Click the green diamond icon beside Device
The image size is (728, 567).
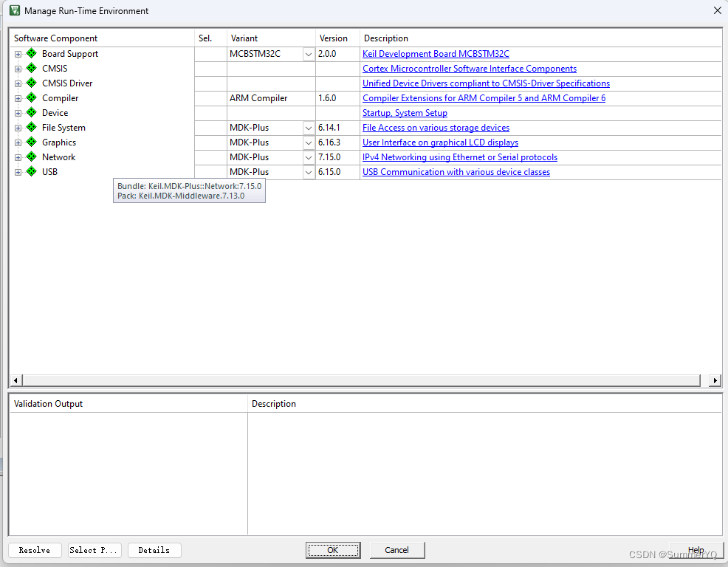[x=31, y=112]
